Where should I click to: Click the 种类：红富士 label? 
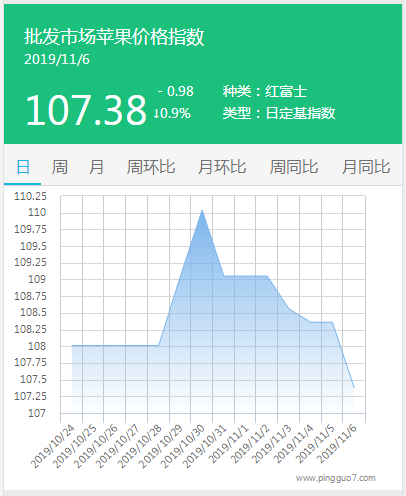[265, 91]
